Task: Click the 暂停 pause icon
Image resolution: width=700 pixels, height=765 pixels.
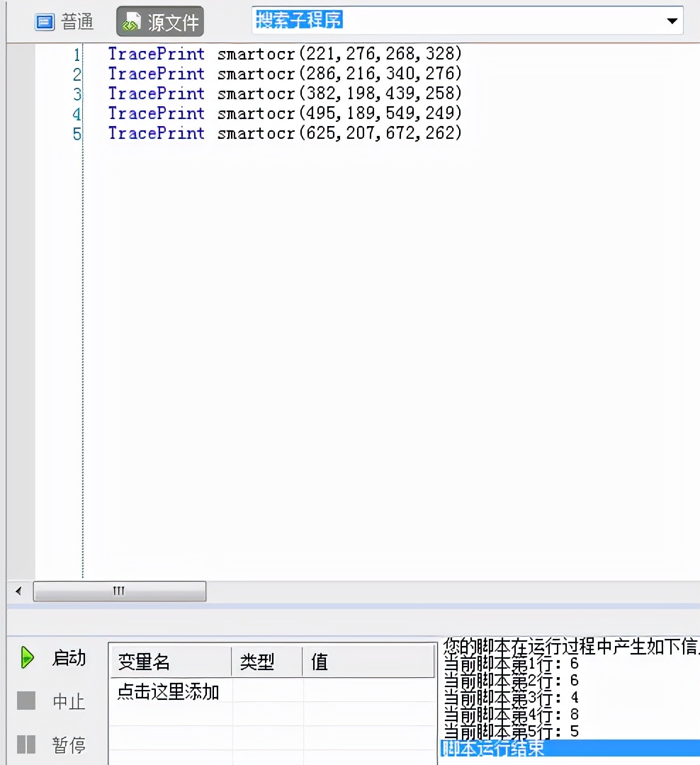Action: [x=26, y=744]
